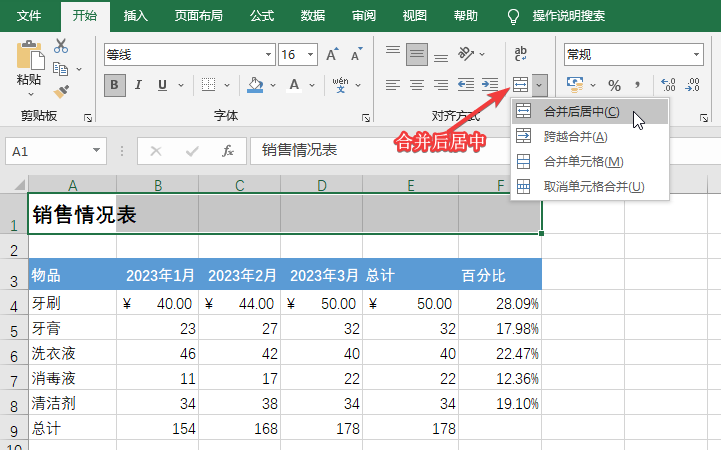This screenshot has width=721, height=450.
Task: Click the comma style icon
Action: [x=637, y=85]
